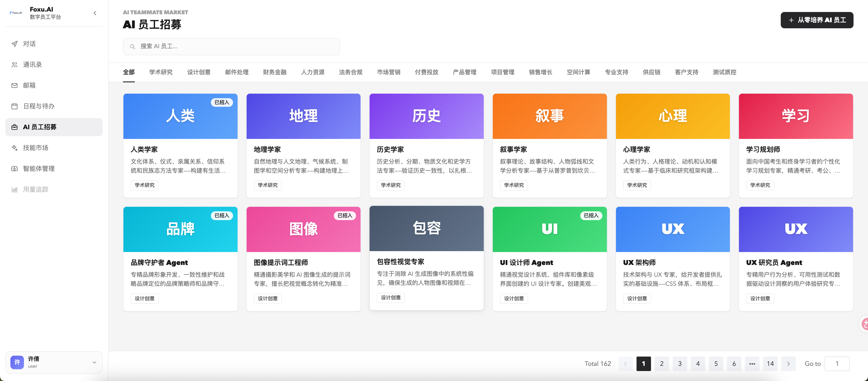
Task: Open the 空间计算 tab
Action: click(x=578, y=72)
